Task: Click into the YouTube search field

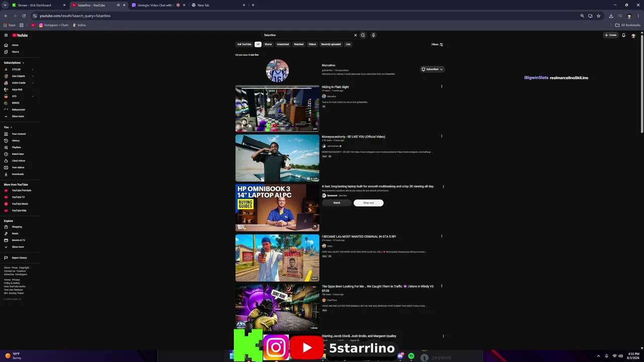Action: coord(307,35)
